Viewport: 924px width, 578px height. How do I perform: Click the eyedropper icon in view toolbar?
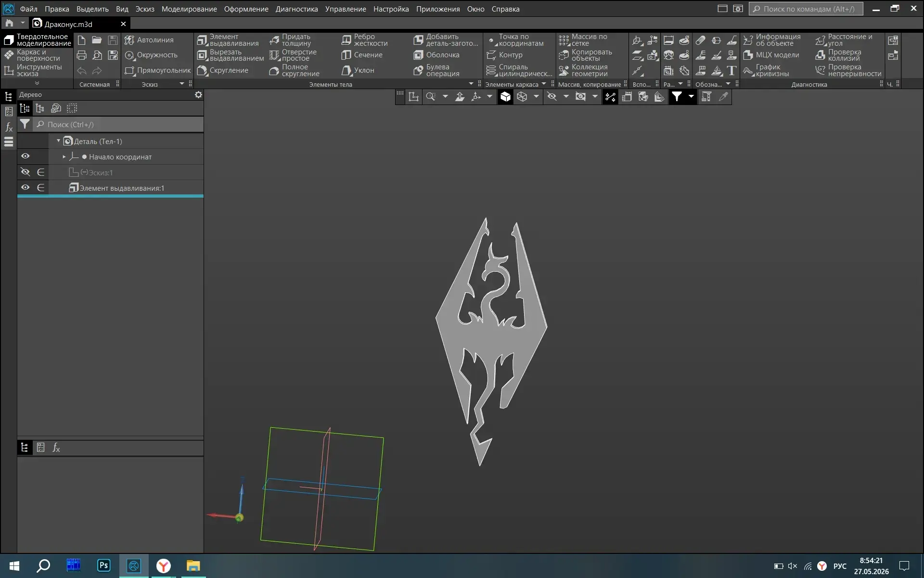(723, 97)
